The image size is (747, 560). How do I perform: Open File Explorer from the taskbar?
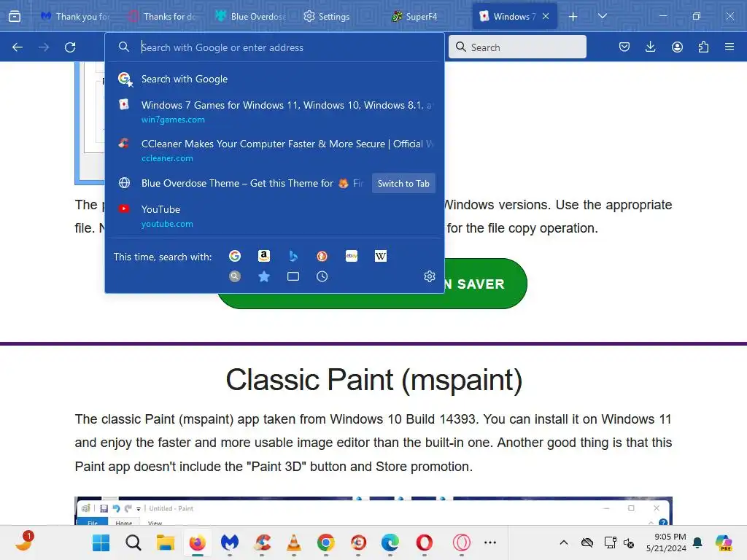pos(166,542)
